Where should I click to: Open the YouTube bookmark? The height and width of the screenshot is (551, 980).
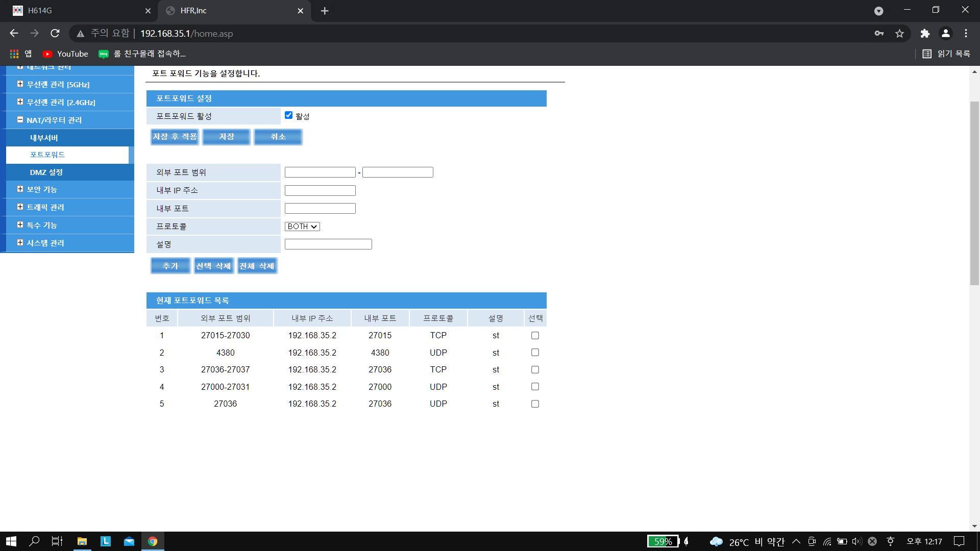click(x=65, y=54)
